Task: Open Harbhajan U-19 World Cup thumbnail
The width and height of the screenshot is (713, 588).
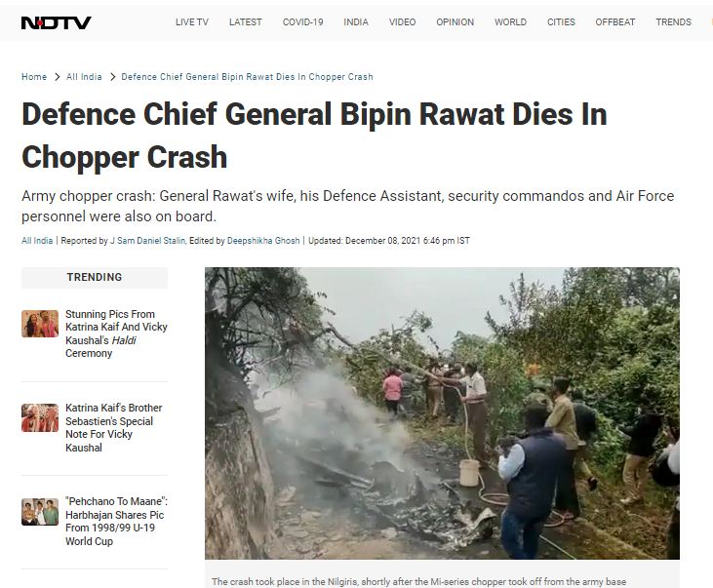Action: pos(40,512)
